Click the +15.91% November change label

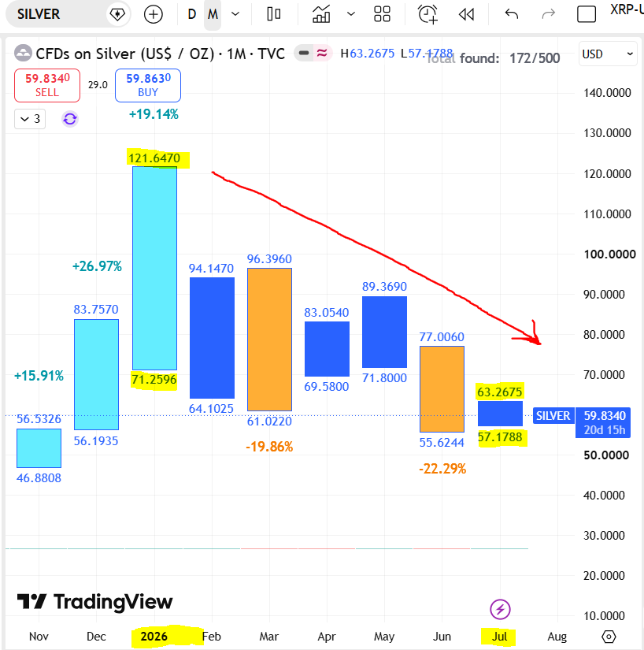coord(39,376)
